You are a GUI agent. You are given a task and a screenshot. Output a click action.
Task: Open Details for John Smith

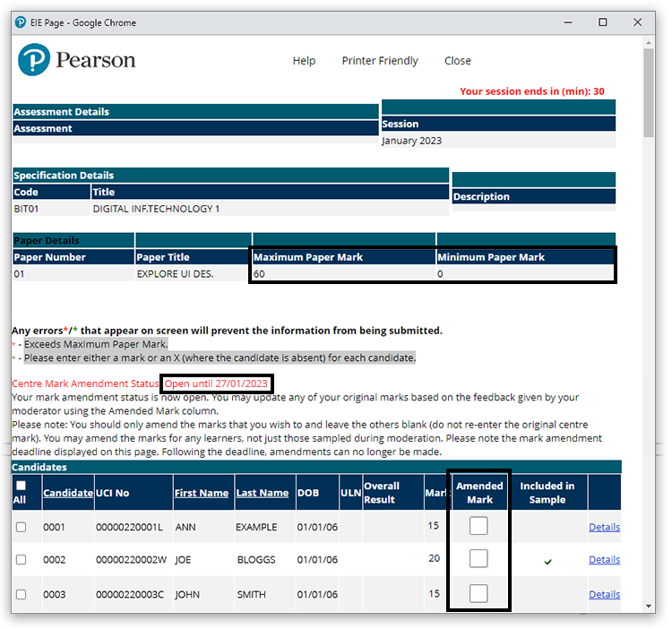click(x=604, y=594)
